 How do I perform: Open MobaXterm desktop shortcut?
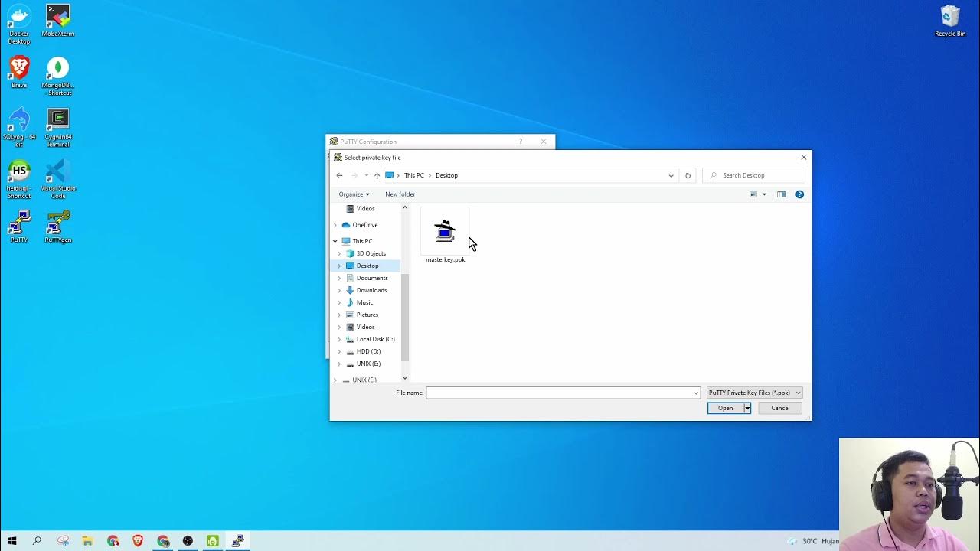tap(58, 21)
